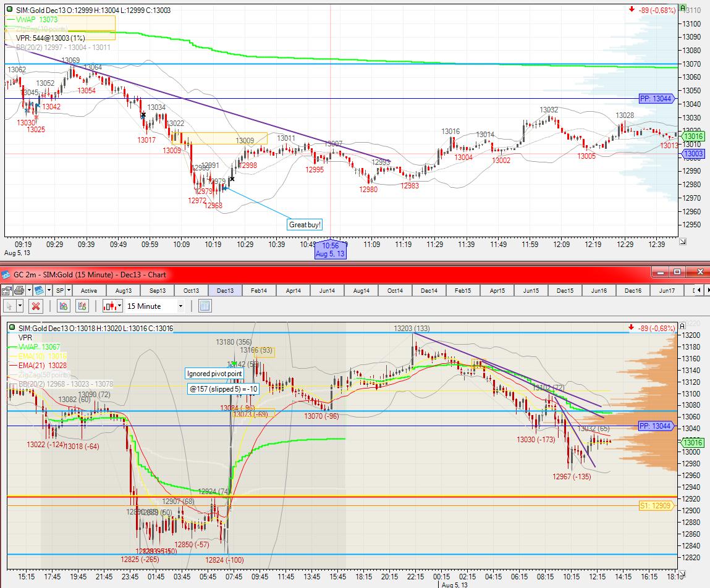This screenshot has width=710, height=588.
Task: Switch to the Sep13 contract tab
Action: click(x=157, y=291)
